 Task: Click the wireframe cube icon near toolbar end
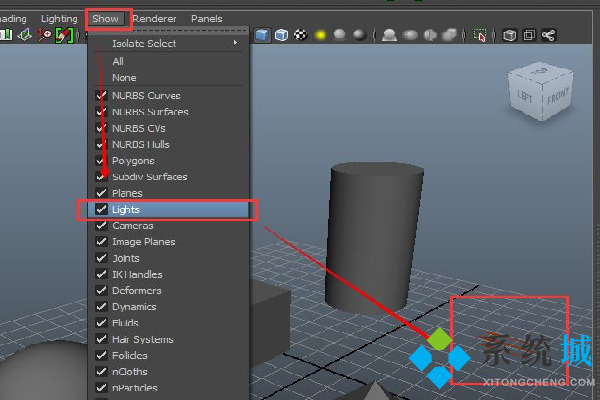click(509, 35)
